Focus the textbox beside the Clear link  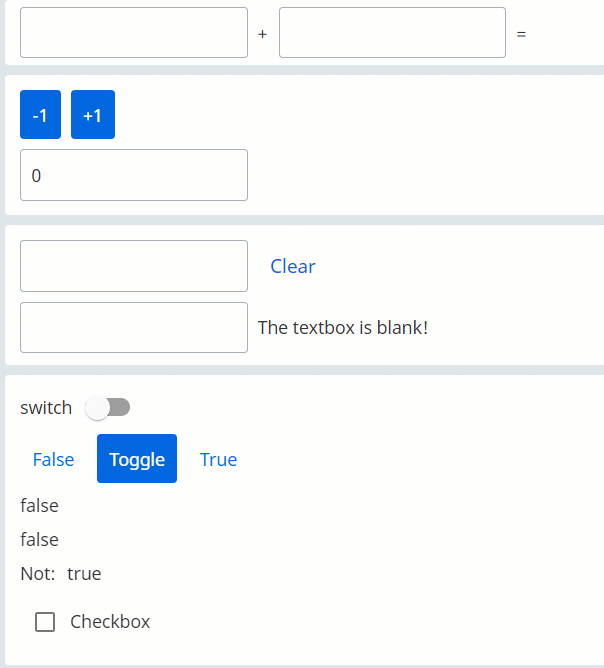coord(134,266)
